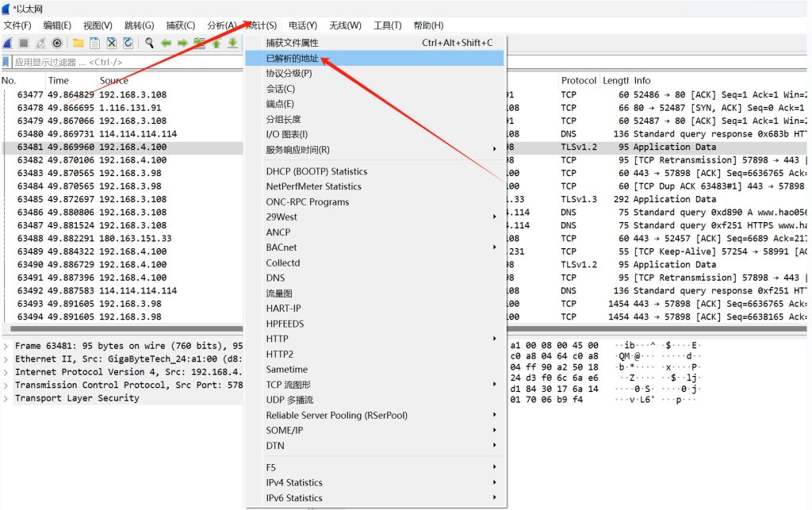Select NetPerfMeter Statistics entry
Viewport: 812px width, 510px height.
[374, 186]
